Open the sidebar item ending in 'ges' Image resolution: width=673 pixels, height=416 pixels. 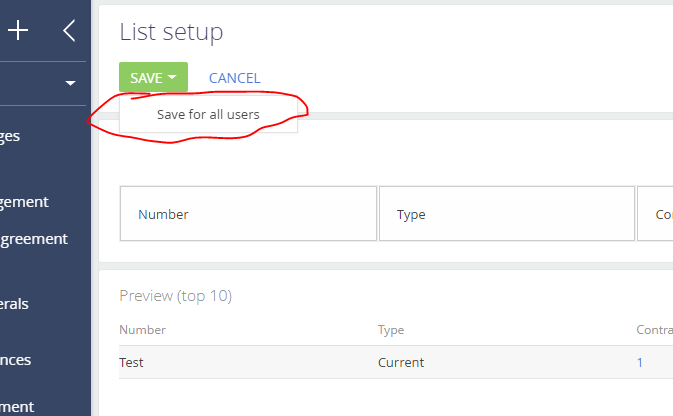point(10,137)
